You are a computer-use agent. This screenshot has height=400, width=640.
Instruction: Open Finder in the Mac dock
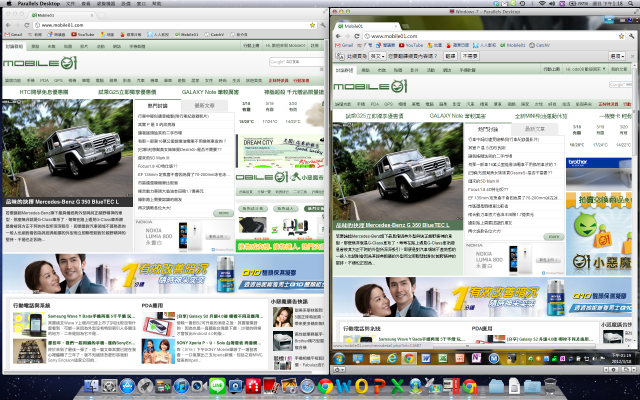[x=91, y=385]
